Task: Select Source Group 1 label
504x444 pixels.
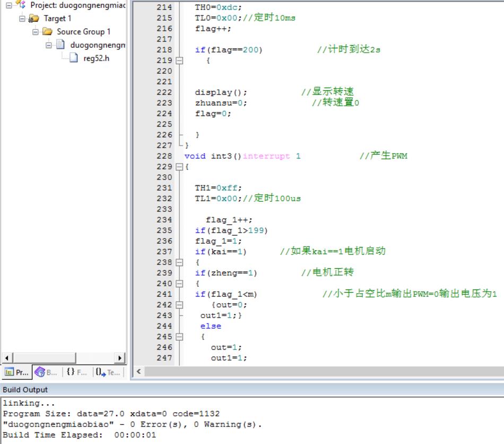Action: (84, 31)
